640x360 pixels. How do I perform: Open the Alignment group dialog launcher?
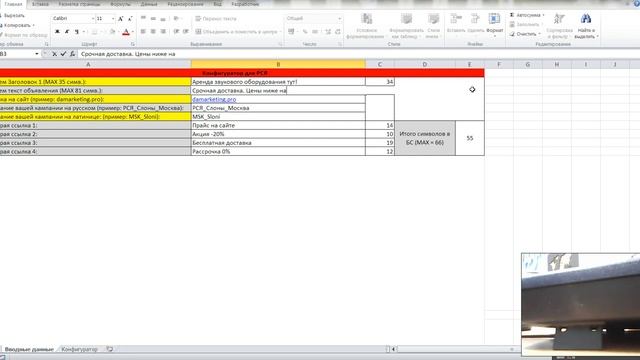[x=280, y=44]
